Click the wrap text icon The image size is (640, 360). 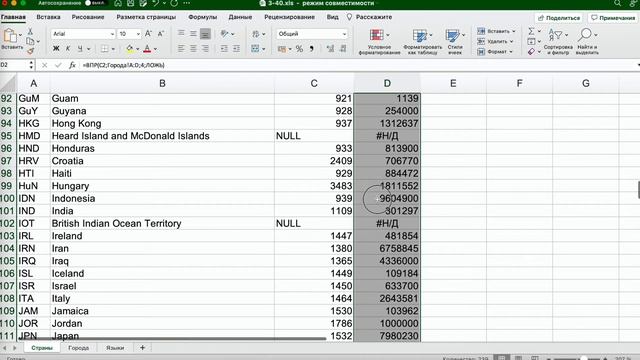256,33
